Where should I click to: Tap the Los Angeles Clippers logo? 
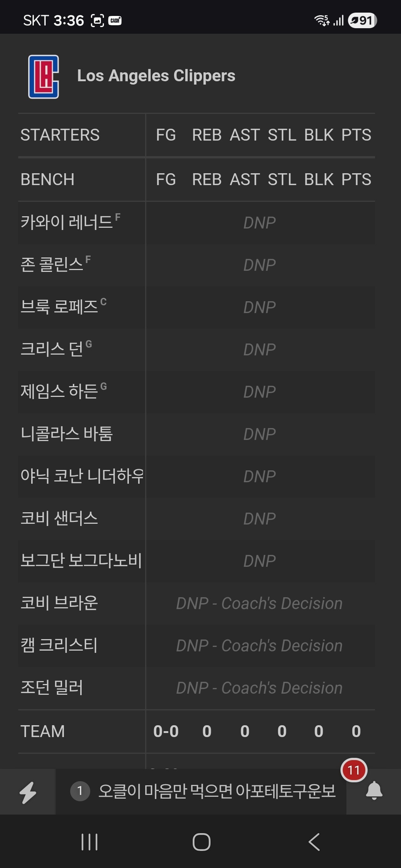pos(43,76)
